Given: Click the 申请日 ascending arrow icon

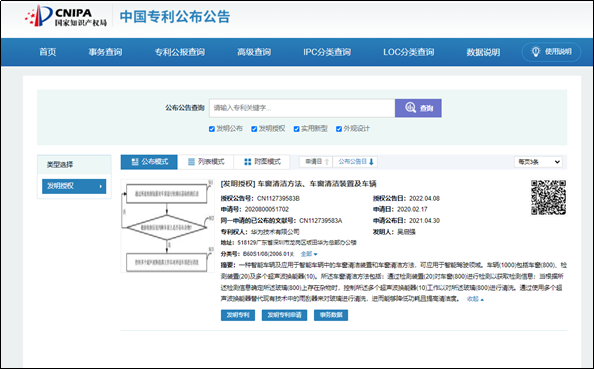Looking at the screenshot, I should point(327,162).
